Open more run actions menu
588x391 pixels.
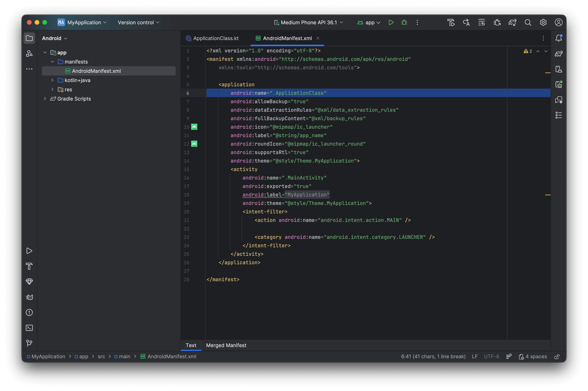(x=417, y=23)
